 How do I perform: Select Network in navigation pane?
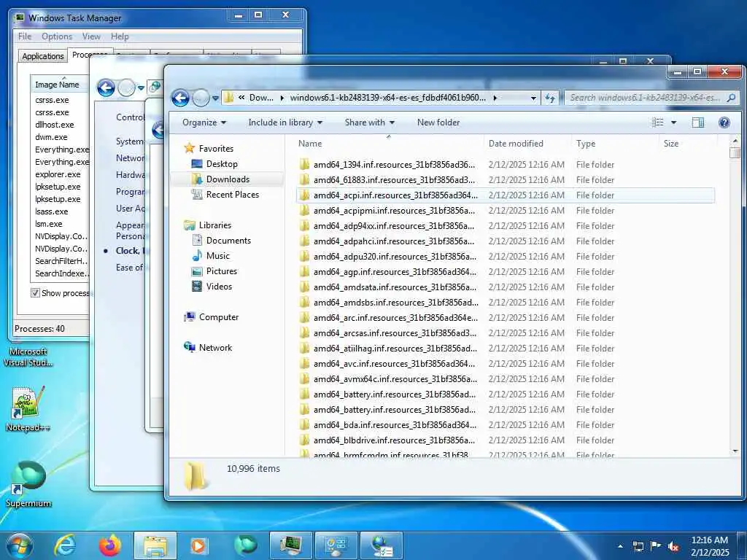tap(215, 348)
